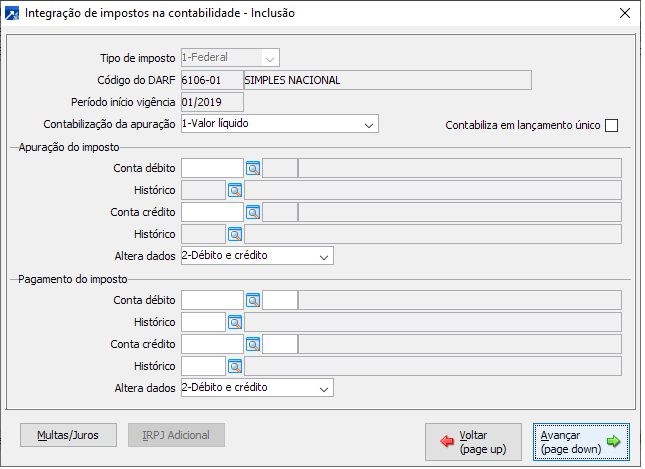
Task: Open lookup for Apuração Conta crédito
Action: point(253,212)
